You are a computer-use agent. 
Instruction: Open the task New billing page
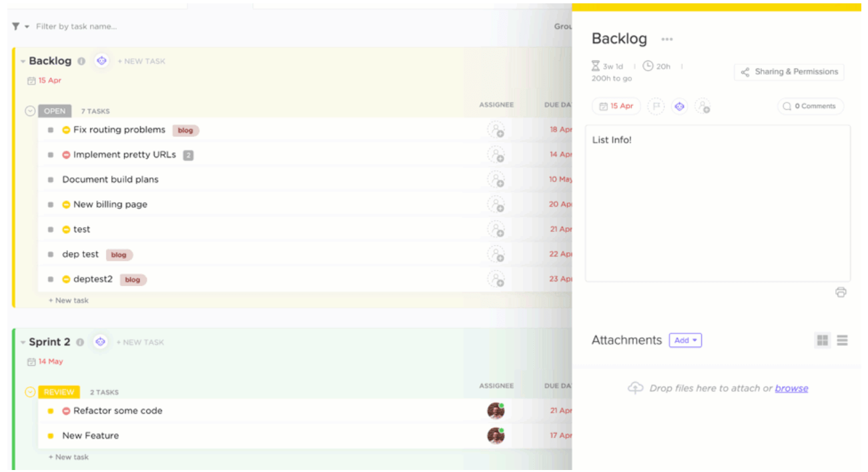tap(111, 205)
